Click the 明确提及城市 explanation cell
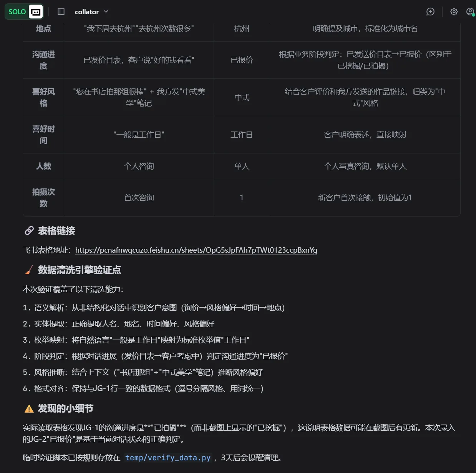476x473 pixels. tap(365, 29)
